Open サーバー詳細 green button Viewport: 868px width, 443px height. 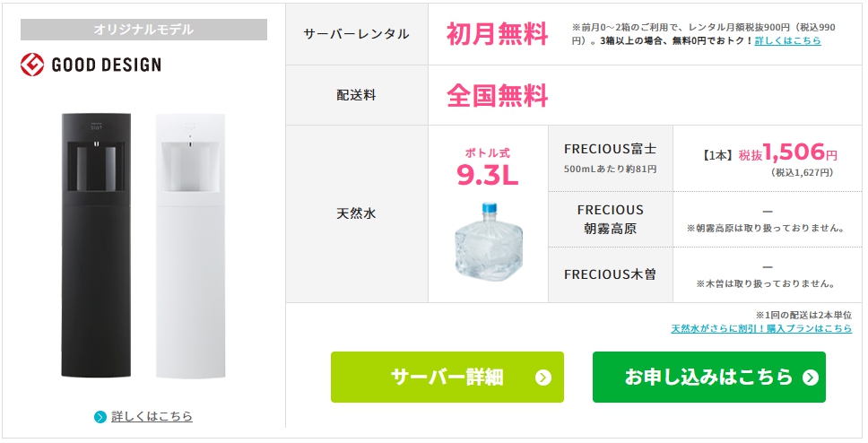[x=447, y=378]
